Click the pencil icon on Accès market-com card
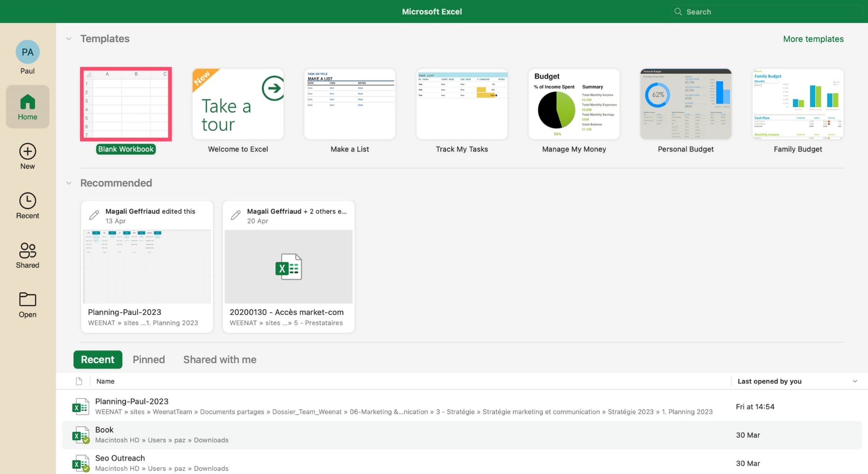 click(x=236, y=215)
